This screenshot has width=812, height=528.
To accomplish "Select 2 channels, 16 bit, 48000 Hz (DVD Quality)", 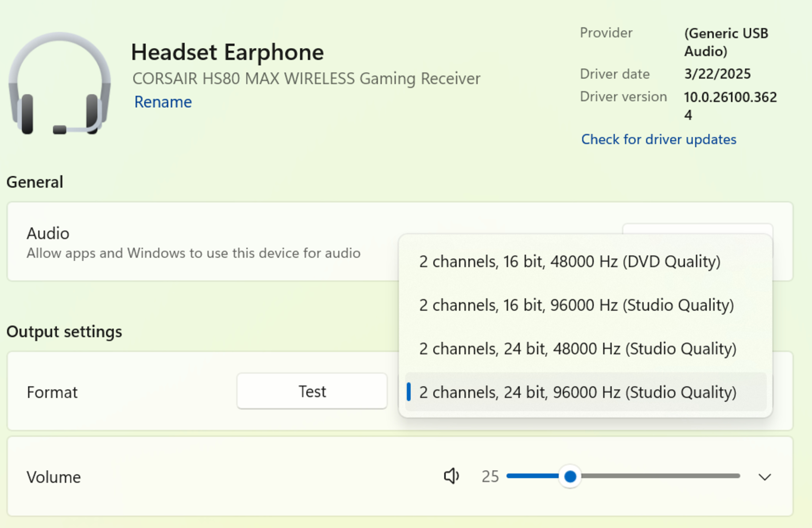I will point(569,261).
